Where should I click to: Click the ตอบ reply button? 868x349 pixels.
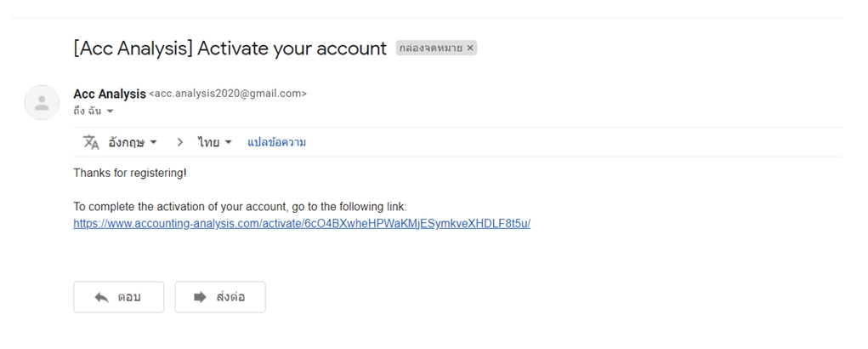point(118,297)
